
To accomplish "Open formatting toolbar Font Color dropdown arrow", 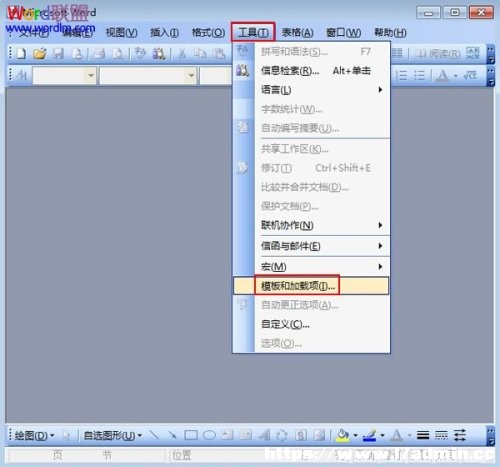I will coord(455,76).
